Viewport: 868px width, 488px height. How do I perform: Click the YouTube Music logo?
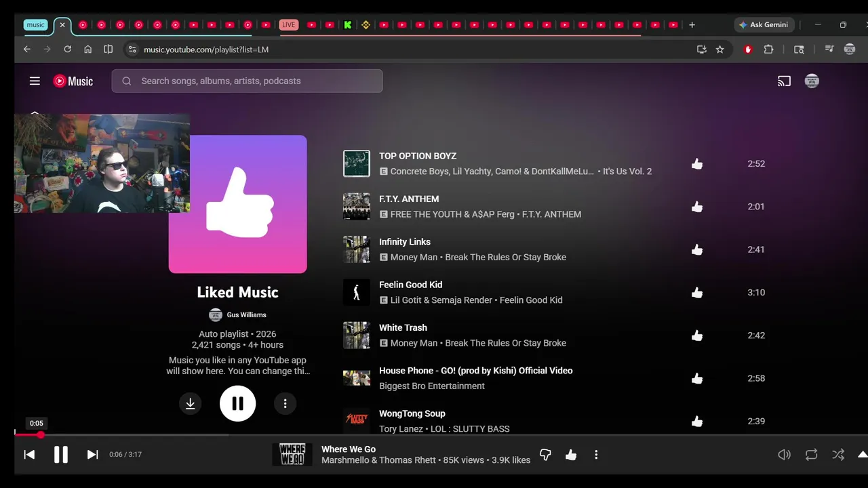tap(73, 81)
